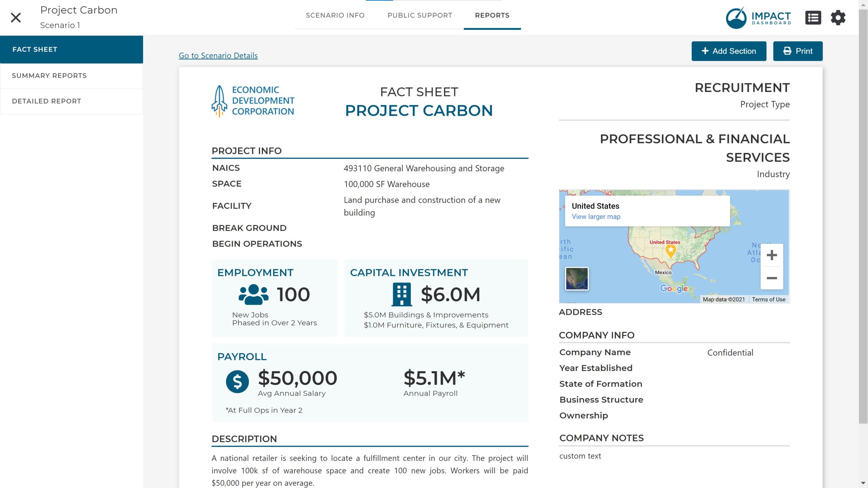Click the payroll dollar sign icon
Viewport: 868px width, 488px height.
pyautogui.click(x=237, y=382)
